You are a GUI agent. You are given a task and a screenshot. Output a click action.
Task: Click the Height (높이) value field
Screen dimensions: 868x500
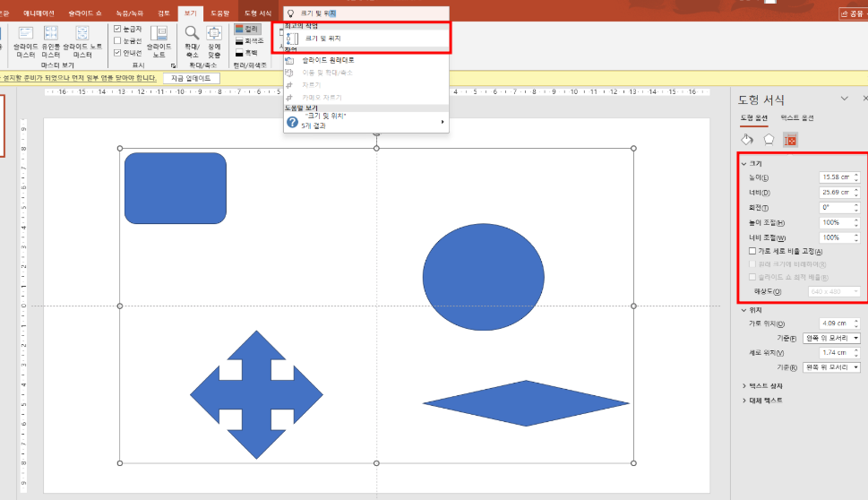coord(836,177)
